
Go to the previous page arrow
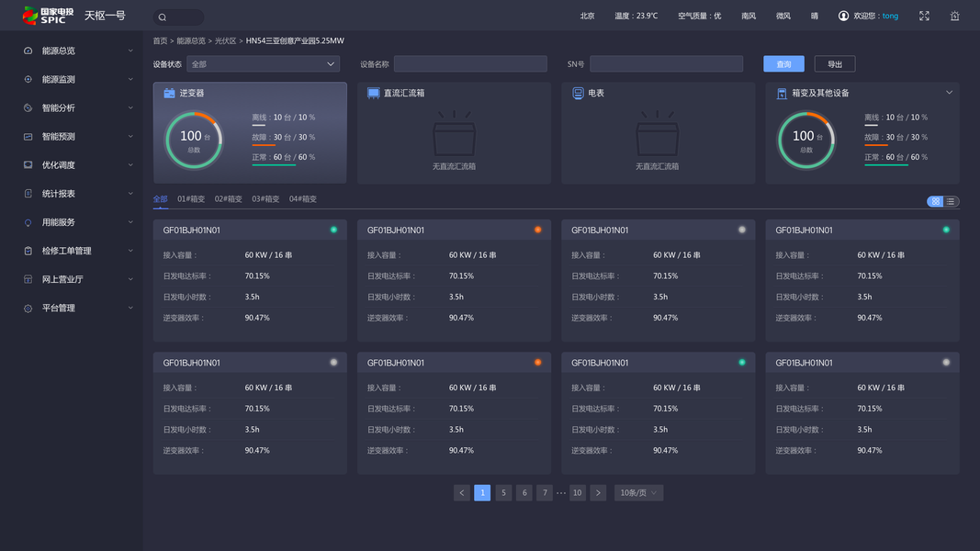[462, 493]
